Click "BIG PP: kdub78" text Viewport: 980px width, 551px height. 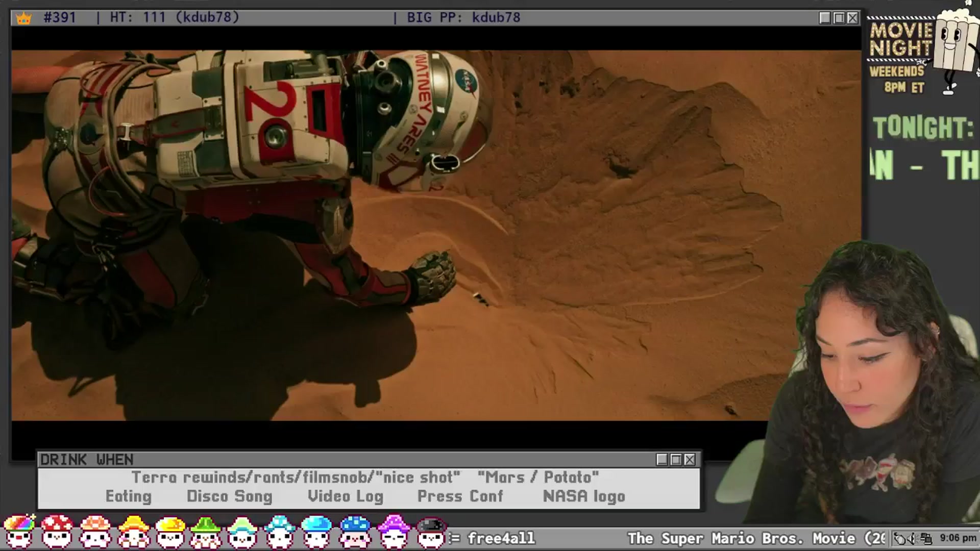463,17
